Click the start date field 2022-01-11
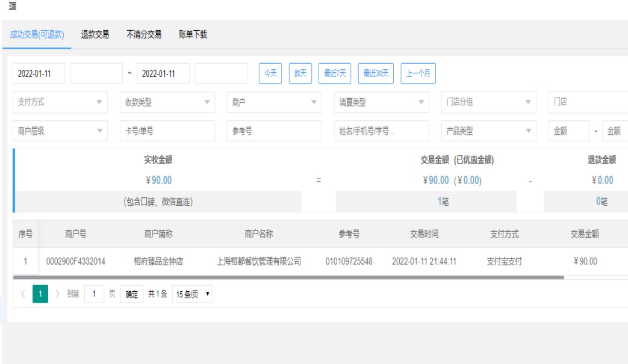The image size is (628, 364). tap(39, 73)
